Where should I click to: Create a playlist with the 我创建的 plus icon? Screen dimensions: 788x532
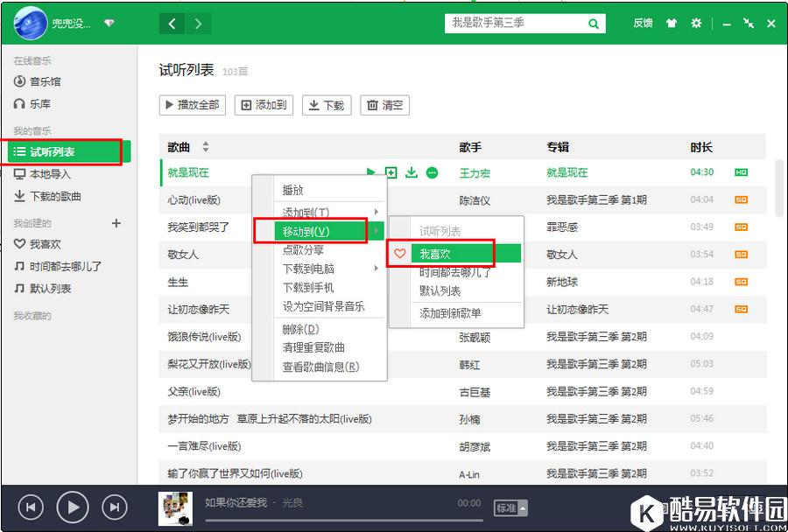tap(116, 223)
